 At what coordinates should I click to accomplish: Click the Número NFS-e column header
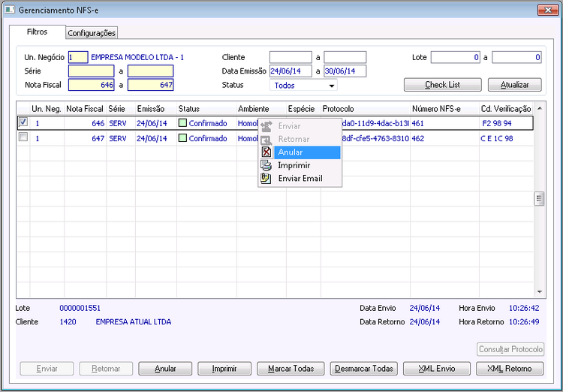444,109
